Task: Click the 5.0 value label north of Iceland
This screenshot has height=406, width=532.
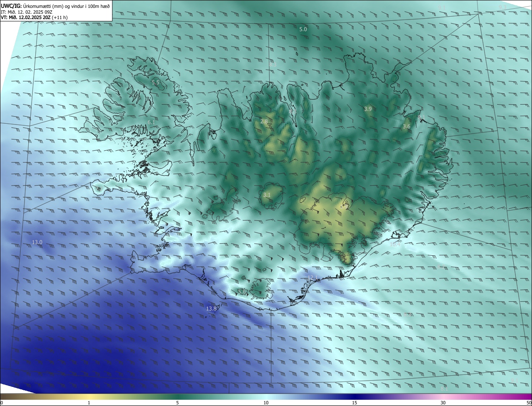Action: click(303, 29)
